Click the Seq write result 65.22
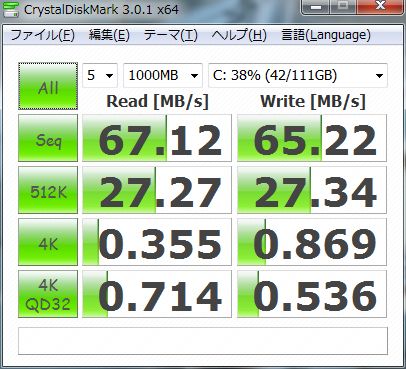The width and height of the screenshot is (406, 369). point(312,138)
